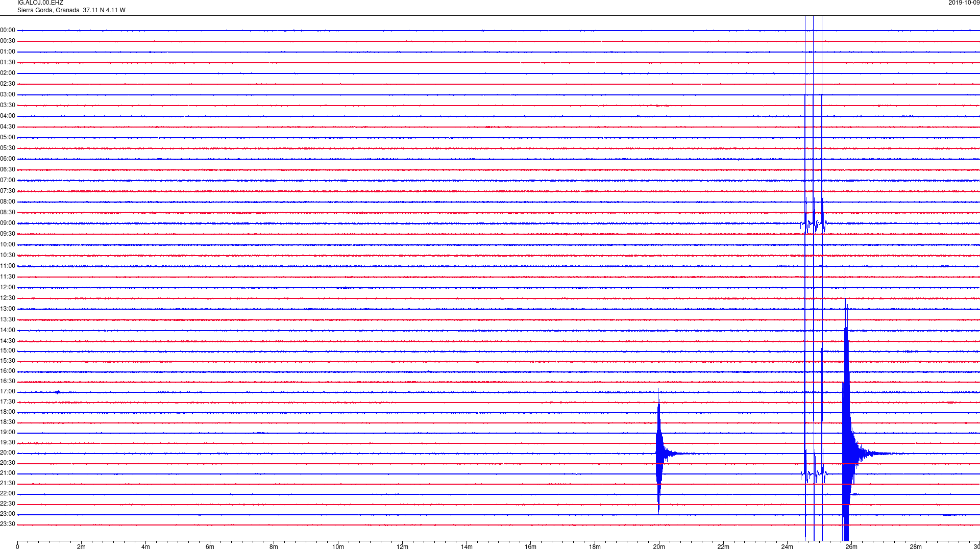Select the 20:30 trace time label
This screenshot has width=980, height=551.
coord(8,463)
